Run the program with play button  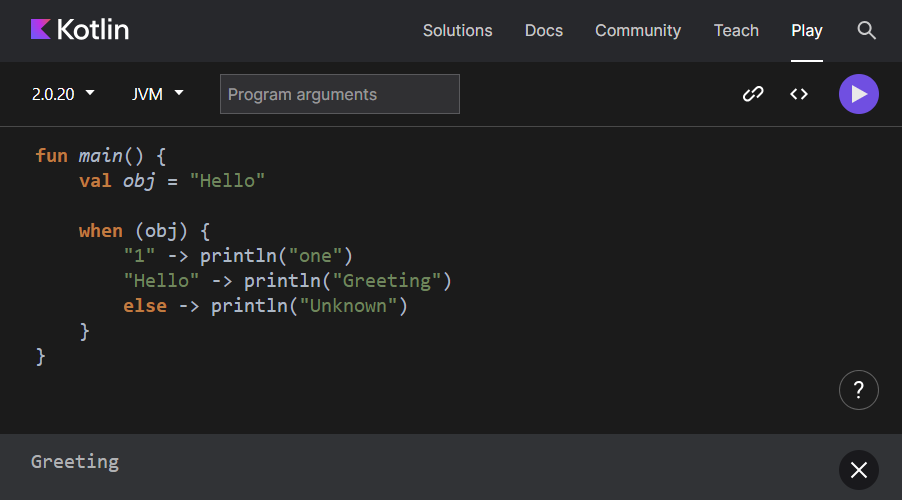(858, 94)
